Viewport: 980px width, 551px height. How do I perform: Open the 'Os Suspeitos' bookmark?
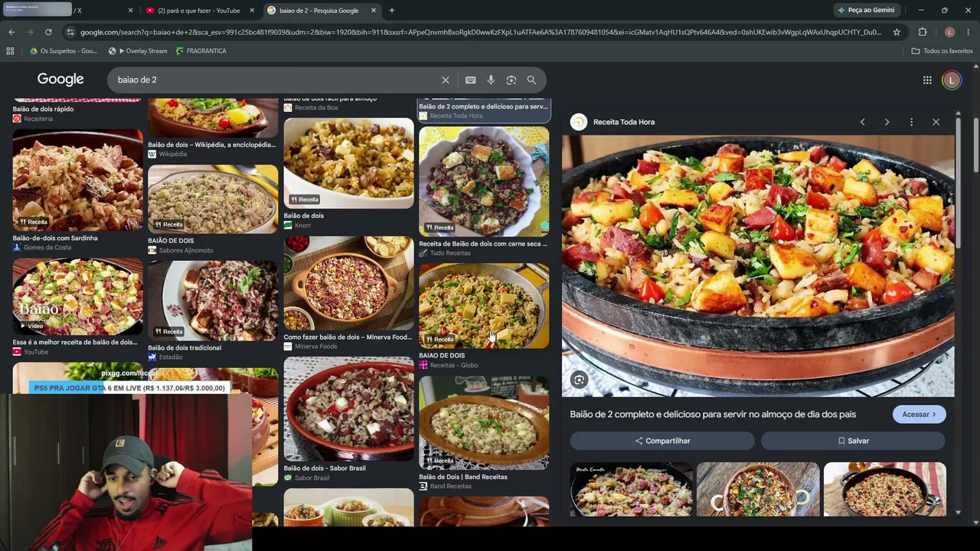64,51
